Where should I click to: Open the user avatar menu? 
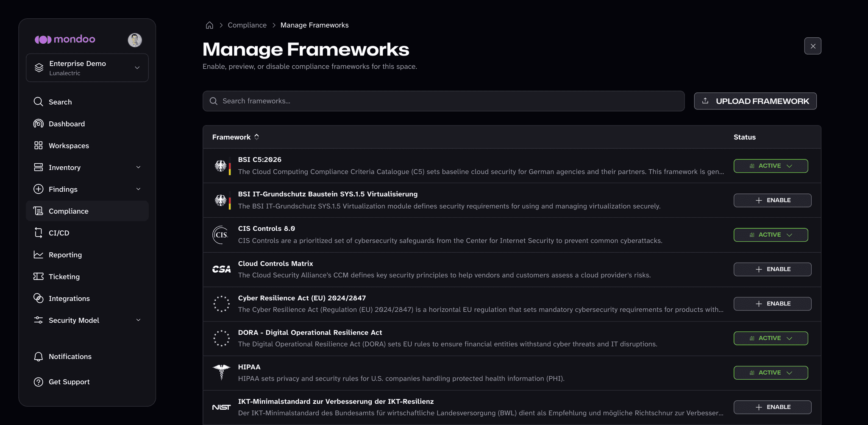click(135, 40)
